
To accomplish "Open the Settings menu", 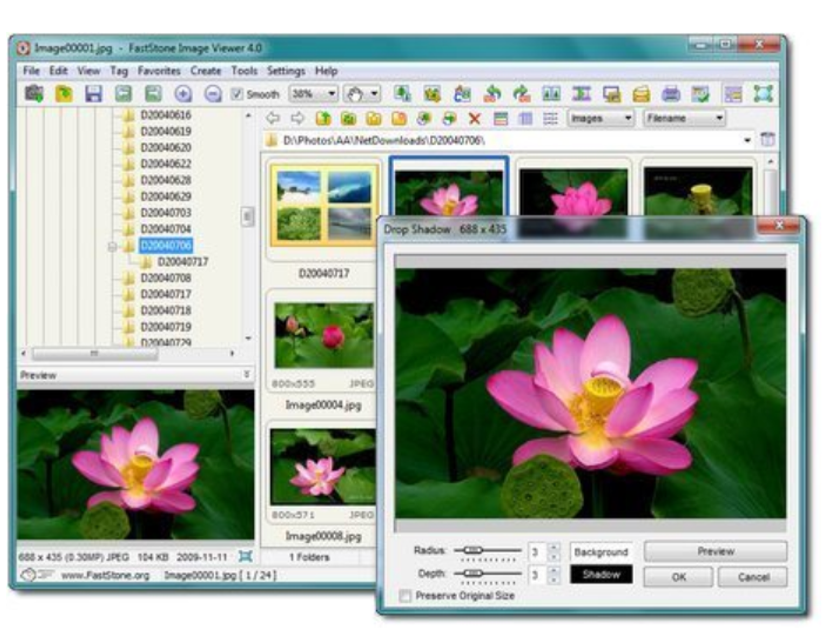I will tap(286, 71).
